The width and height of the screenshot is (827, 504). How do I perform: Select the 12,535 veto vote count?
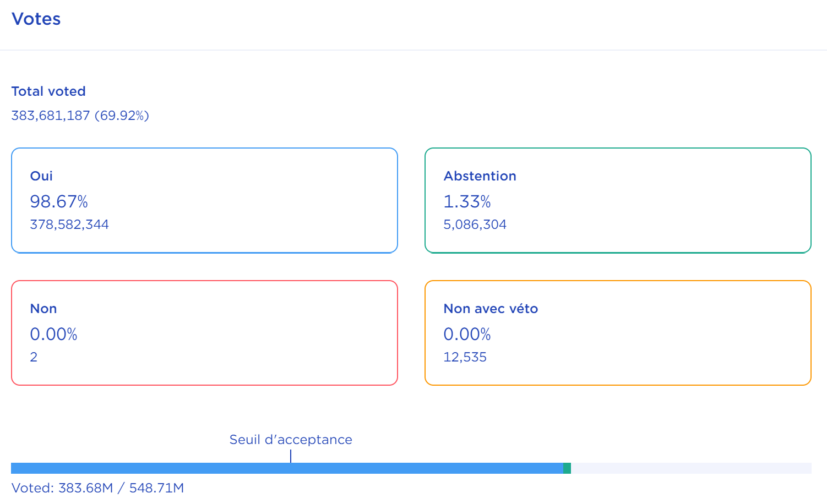(x=465, y=357)
